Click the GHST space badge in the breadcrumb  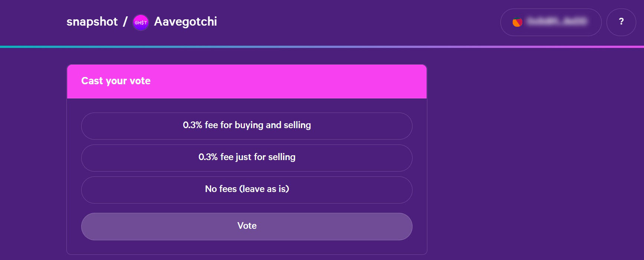click(140, 22)
